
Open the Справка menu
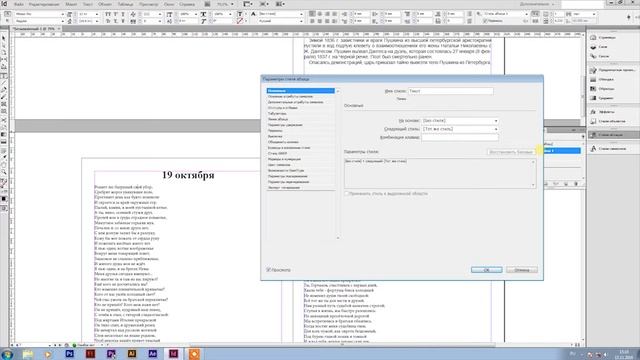[x=187, y=4]
